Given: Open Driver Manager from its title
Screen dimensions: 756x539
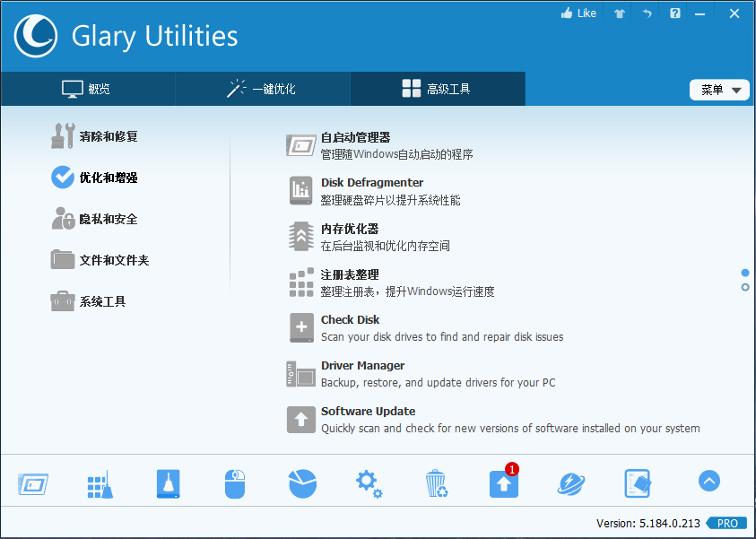Looking at the screenshot, I should tap(363, 365).
